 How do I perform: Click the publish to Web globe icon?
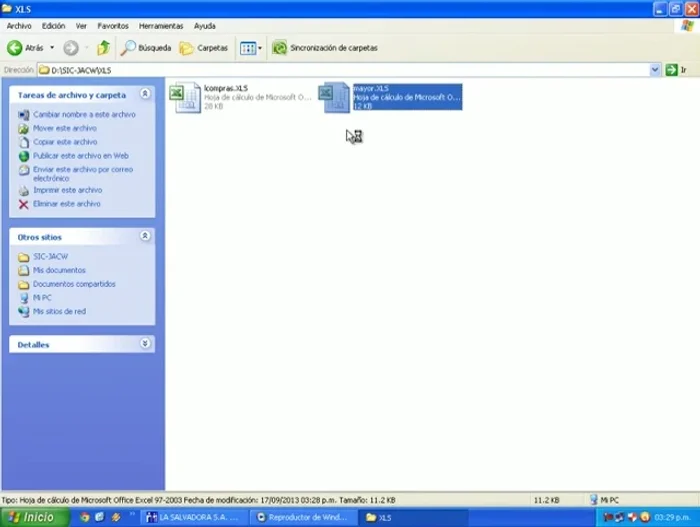(x=24, y=156)
